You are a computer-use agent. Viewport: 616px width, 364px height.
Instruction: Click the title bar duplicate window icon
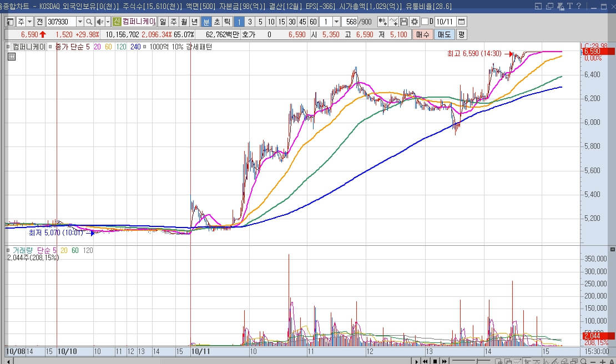[549, 6]
